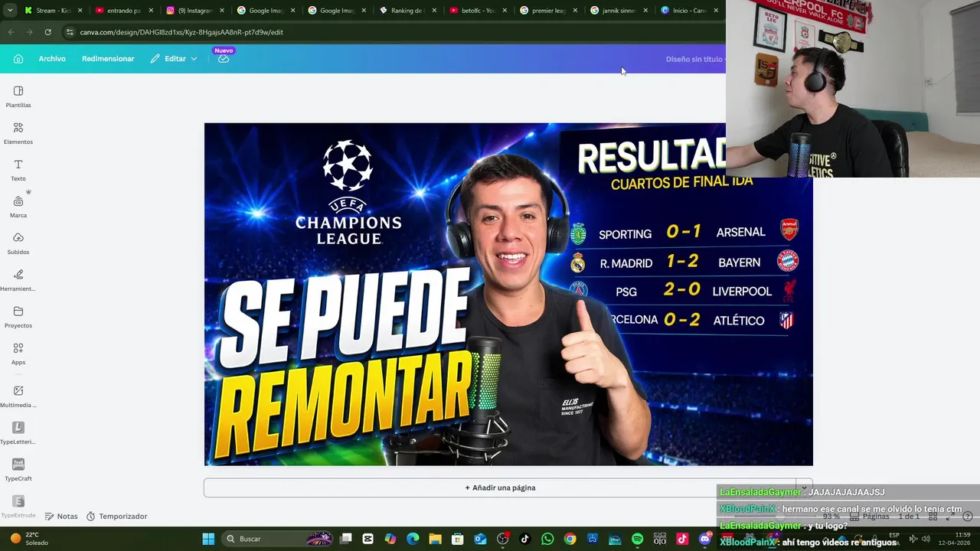
Task: Close the Stream - Kick tab
Action: coord(80,11)
